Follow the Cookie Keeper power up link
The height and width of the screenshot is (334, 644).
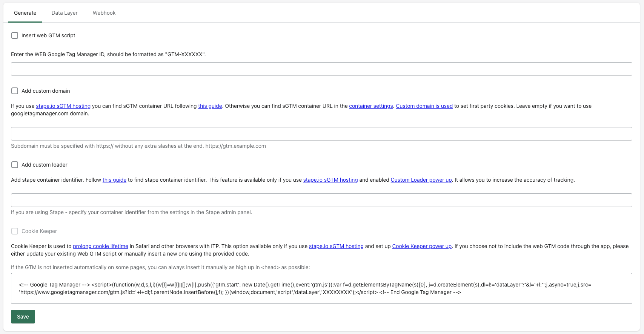[422, 246]
